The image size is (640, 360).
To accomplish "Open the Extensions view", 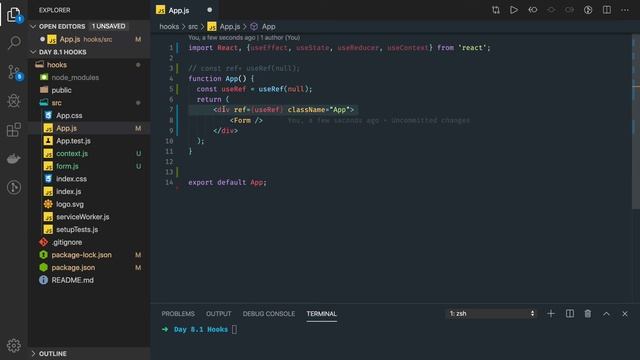I will [14, 130].
